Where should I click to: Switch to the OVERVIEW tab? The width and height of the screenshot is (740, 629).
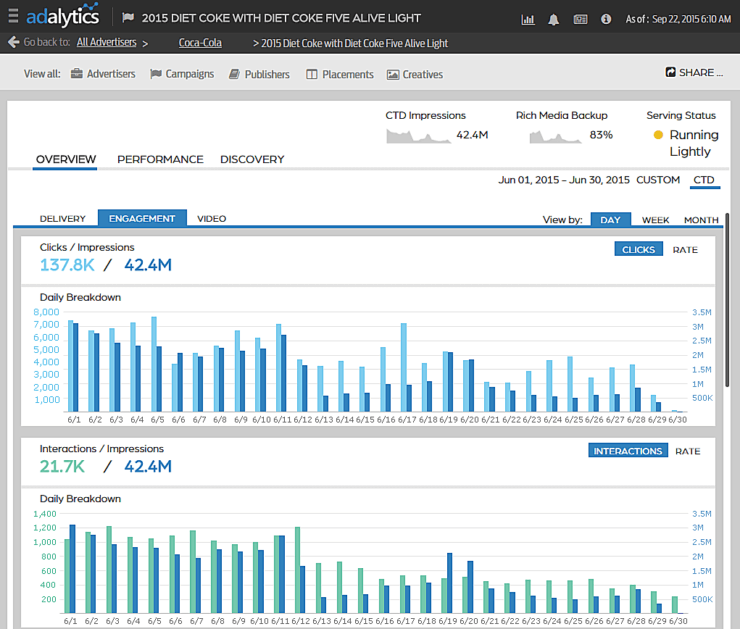point(66,159)
